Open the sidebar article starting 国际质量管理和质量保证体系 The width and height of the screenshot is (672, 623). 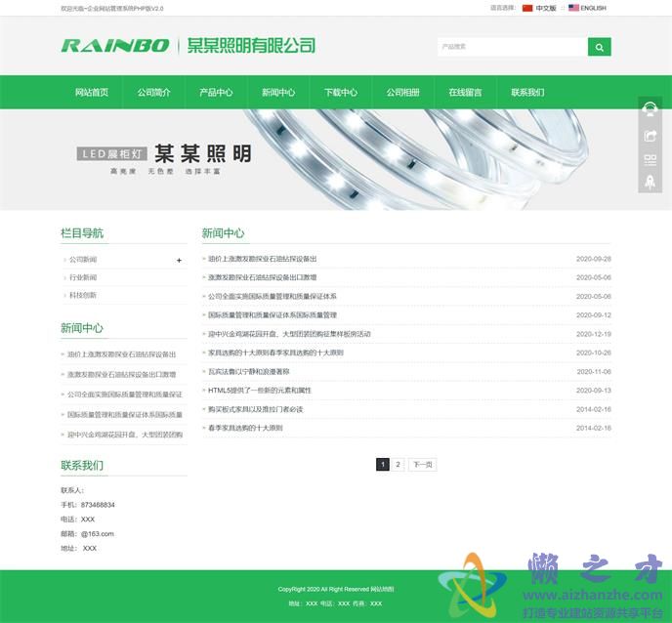pyautogui.click(x=125, y=415)
